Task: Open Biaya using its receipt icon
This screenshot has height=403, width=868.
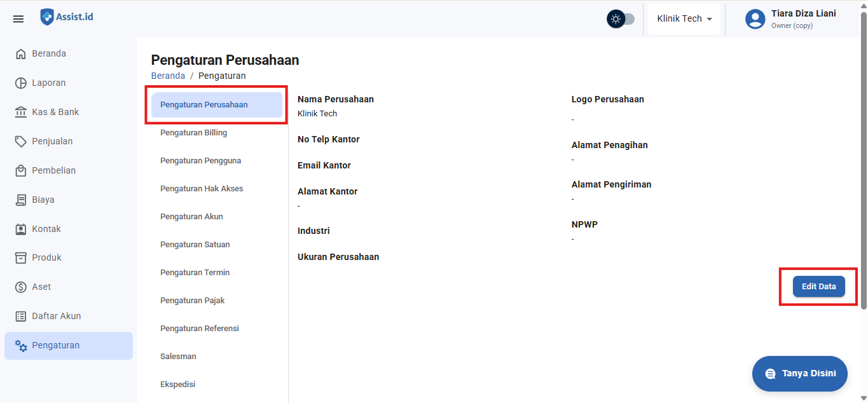Action: 21,200
